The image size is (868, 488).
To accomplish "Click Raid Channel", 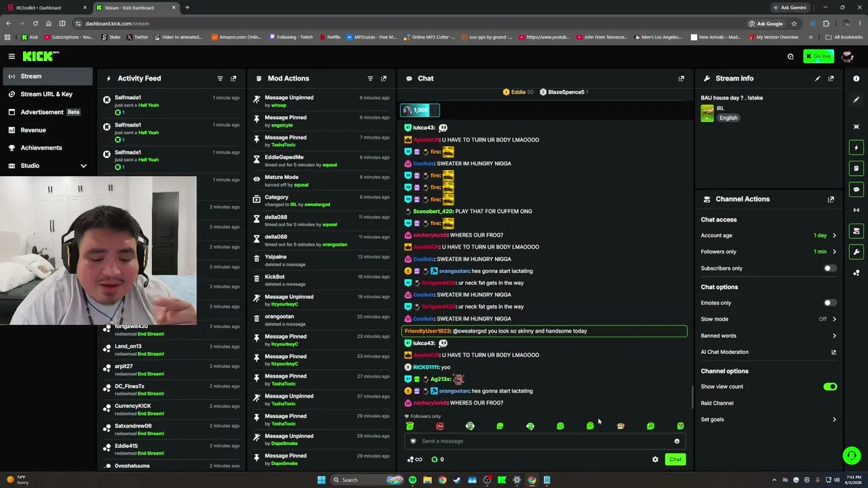I will [x=717, y=403].
